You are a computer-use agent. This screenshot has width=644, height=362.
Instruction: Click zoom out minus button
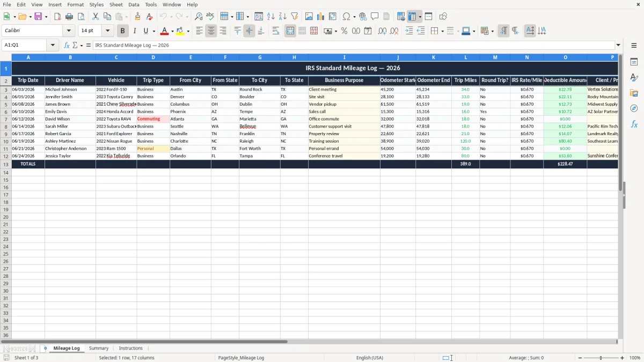[x=580, y=358]
